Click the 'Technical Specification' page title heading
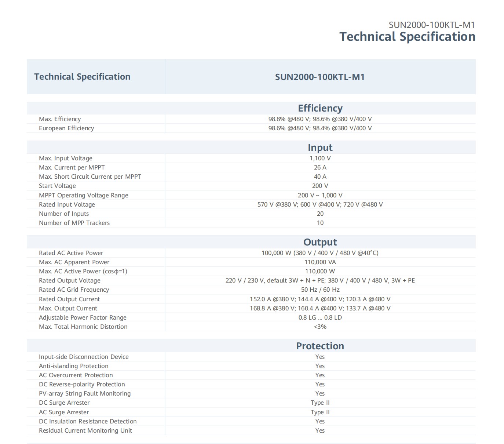 [x=407, y=37]
